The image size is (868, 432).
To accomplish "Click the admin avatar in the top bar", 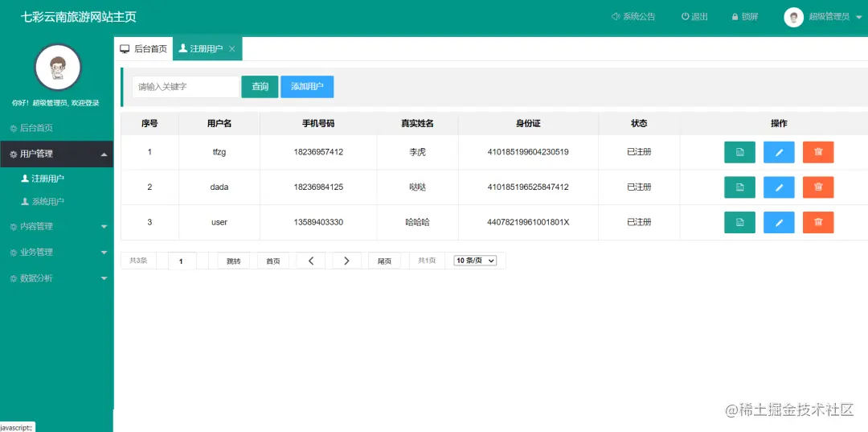I will [x=793, y=17].
